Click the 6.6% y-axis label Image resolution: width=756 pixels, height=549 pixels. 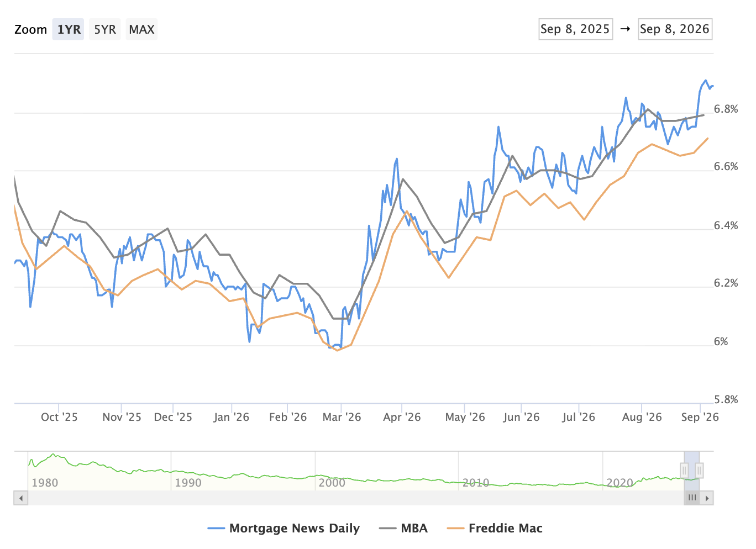[x=726, y=167]
